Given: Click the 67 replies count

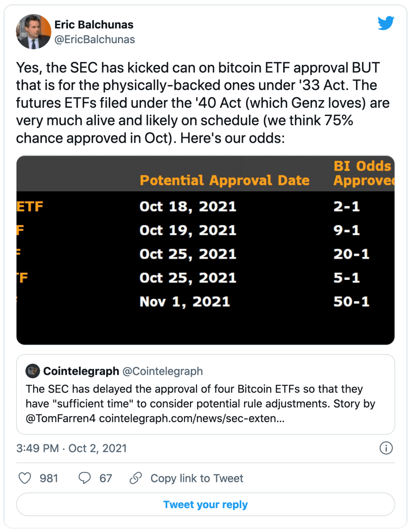Looking at the screenshot, I should click(106, 478).
